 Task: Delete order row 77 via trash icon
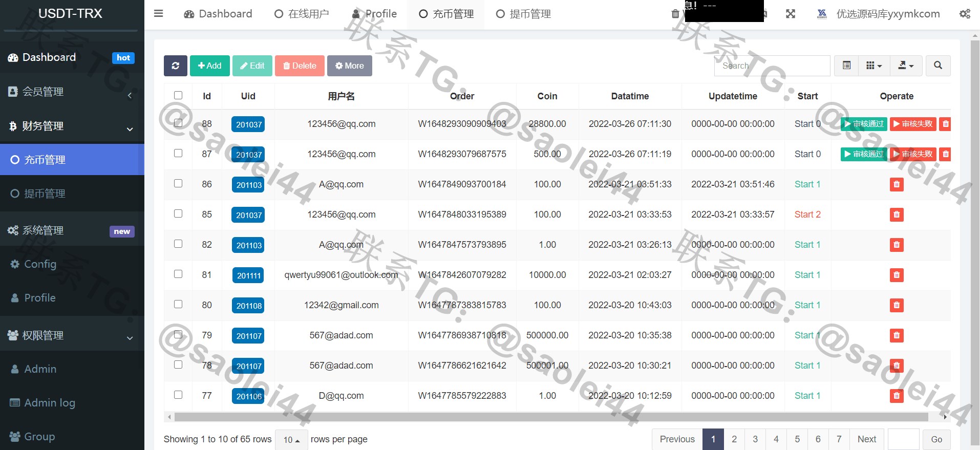coord(897,396)
